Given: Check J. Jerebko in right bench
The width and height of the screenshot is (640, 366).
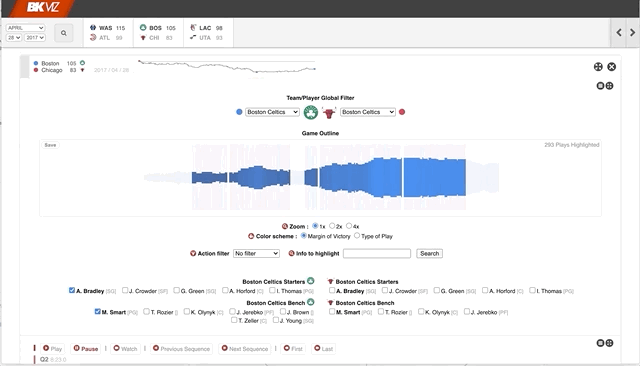Looking at the screenshot, I should pyautogui.click(x=467, y=311).
